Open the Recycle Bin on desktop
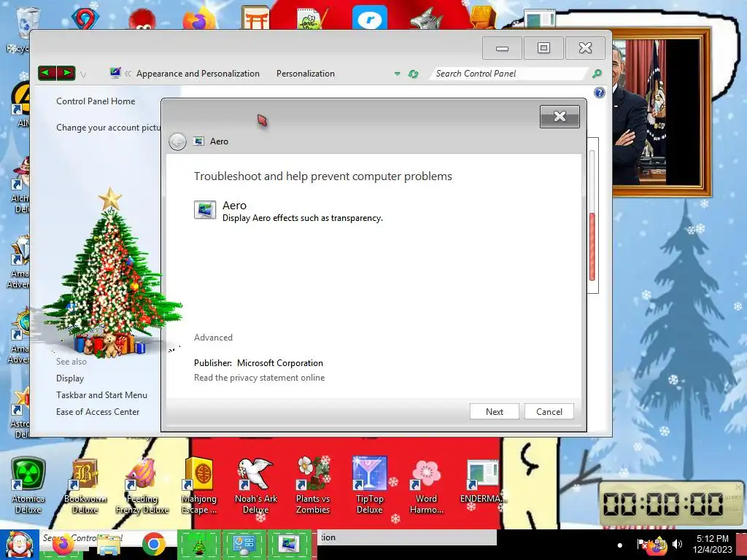 [x=23, y=28]
